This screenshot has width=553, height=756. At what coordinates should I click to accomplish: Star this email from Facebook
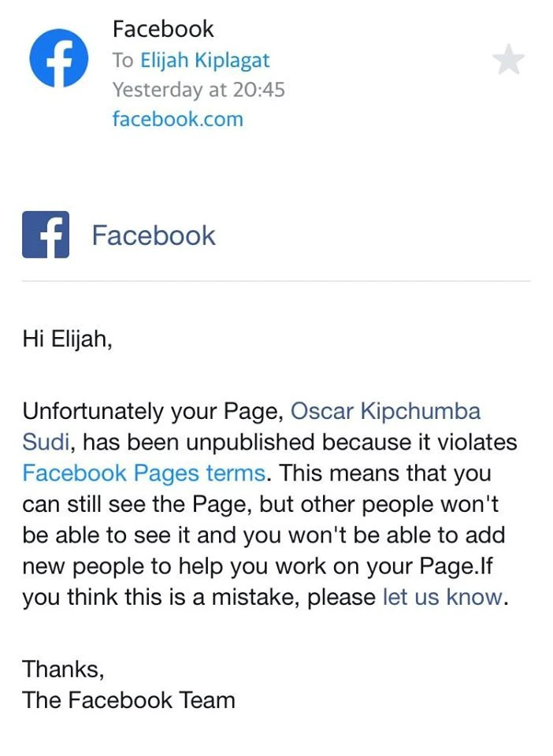coord(508,60)
